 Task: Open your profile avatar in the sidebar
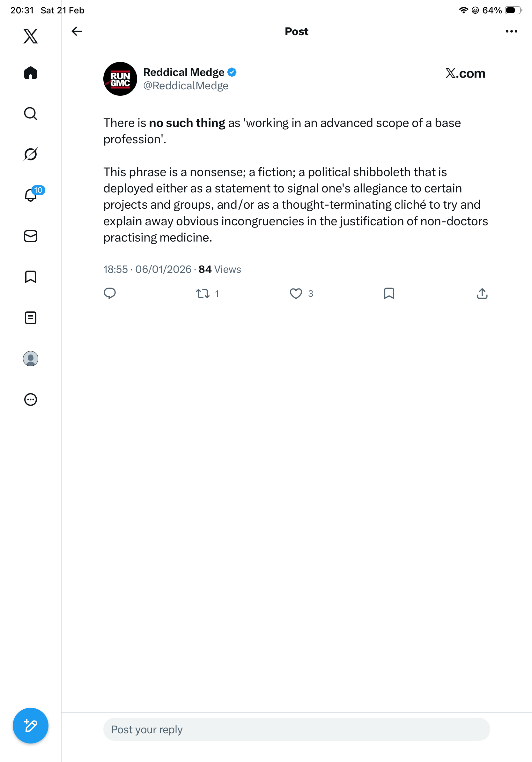point(31,359)
